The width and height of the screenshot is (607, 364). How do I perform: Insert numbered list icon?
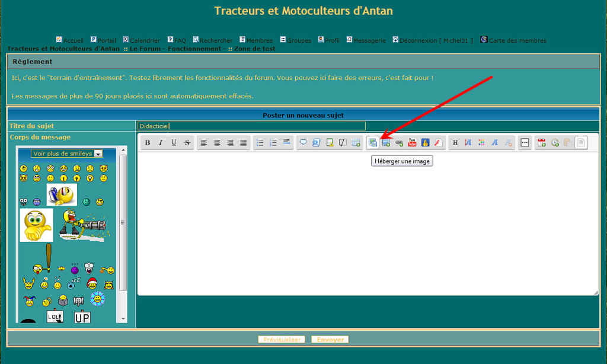(273, 142)
